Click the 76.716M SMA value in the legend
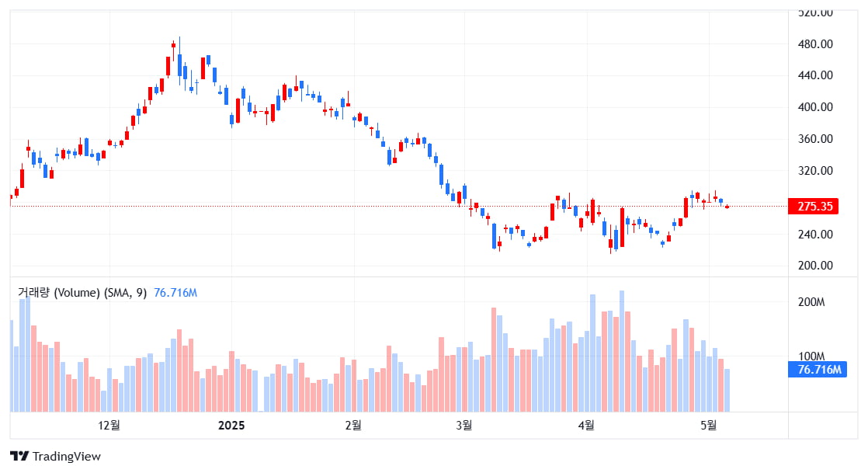 (175, 293)
